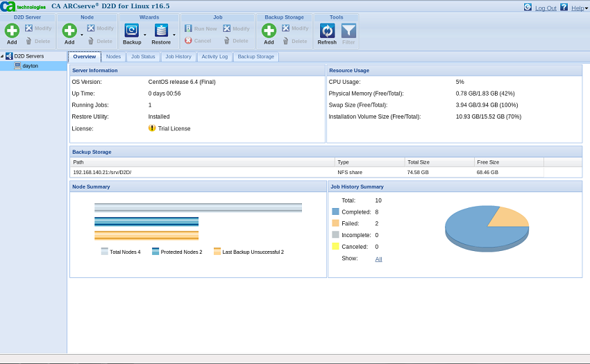Click the CA technologies logo

point(24,6)
